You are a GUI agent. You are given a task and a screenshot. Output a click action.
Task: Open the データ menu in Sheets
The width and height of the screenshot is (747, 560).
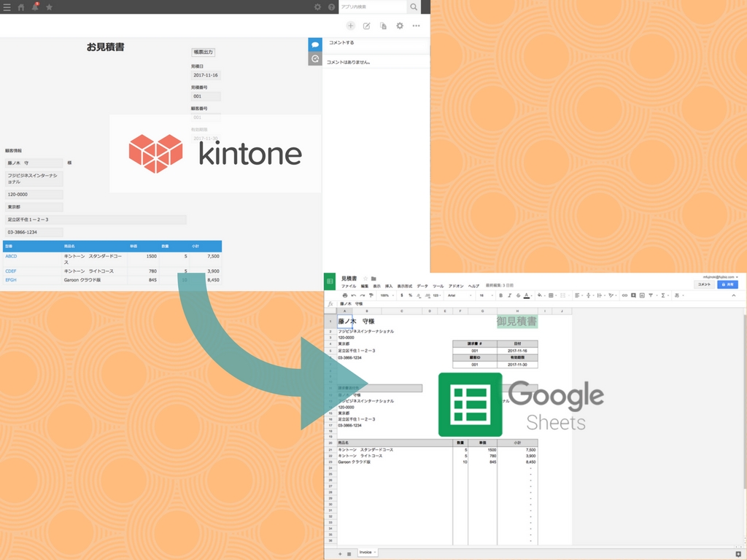(x=422, y=286)
